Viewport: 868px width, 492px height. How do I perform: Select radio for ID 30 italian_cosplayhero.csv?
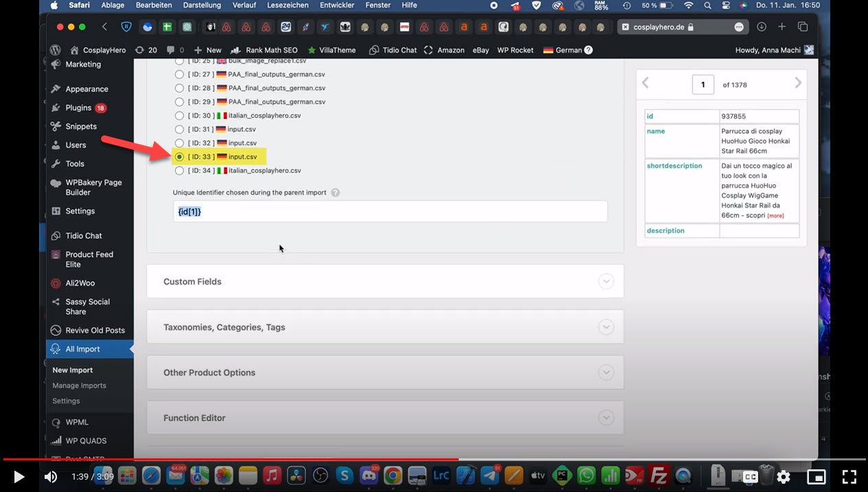coord(179,115)
